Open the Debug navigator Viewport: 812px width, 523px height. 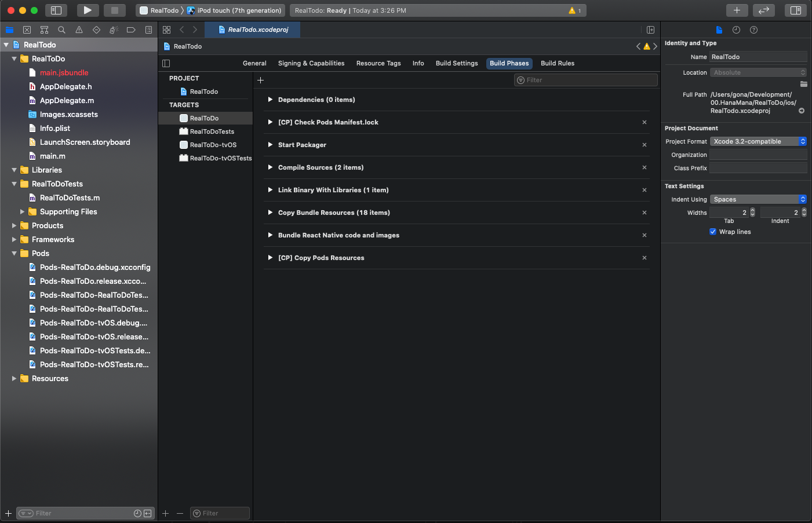(114, 30)
